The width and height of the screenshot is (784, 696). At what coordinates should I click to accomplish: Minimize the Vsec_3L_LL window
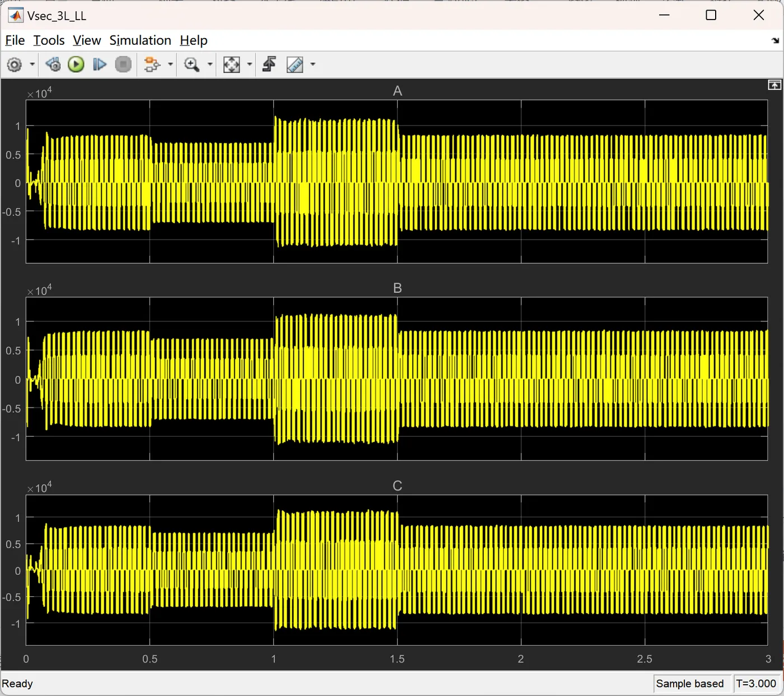coord(665,15)
